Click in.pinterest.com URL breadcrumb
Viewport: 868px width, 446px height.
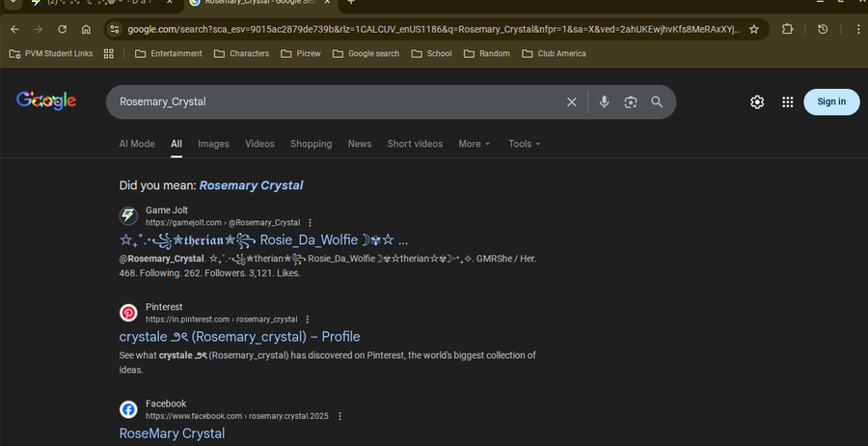point(221,320)
